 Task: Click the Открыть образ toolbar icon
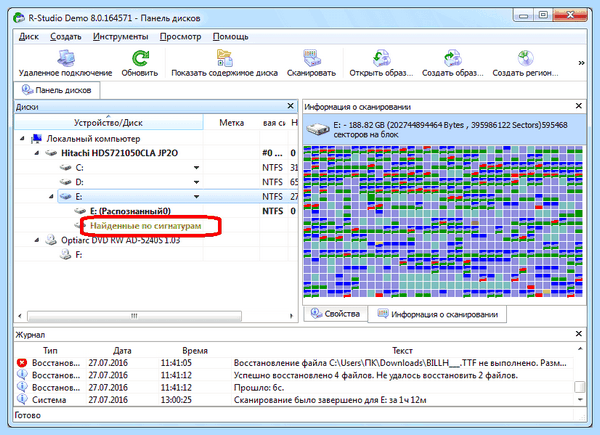coord(381,58)
